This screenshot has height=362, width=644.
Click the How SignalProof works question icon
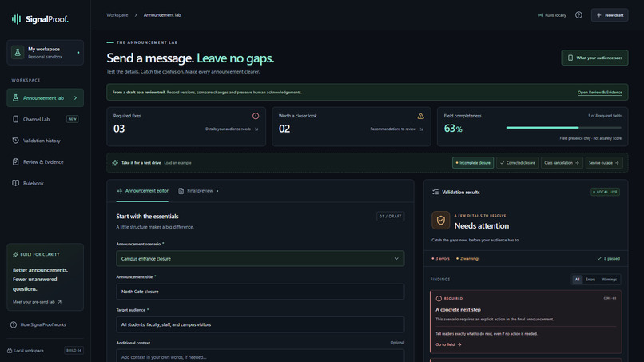click(14, 324)
